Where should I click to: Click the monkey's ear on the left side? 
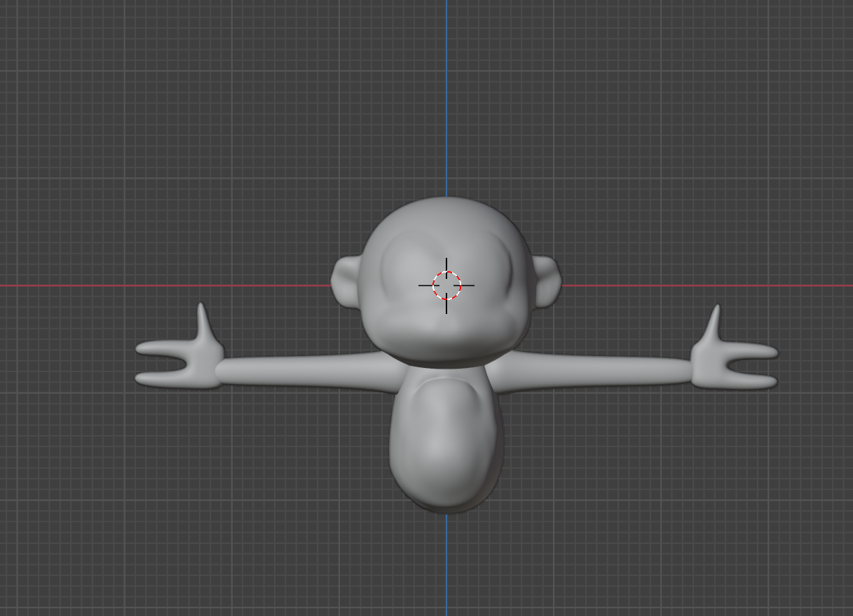pyautogui.click(x=346, y=282)
